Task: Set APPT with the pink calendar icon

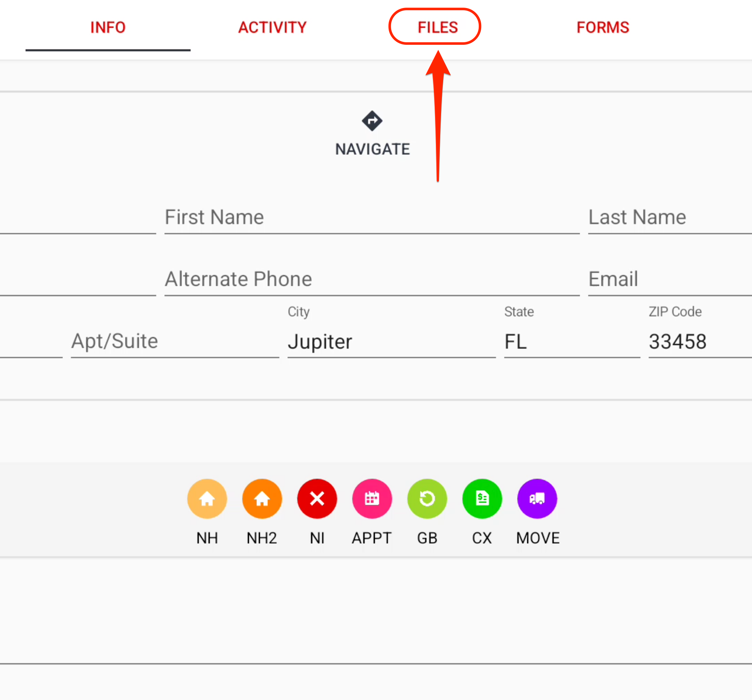Action: click(372, 499)
